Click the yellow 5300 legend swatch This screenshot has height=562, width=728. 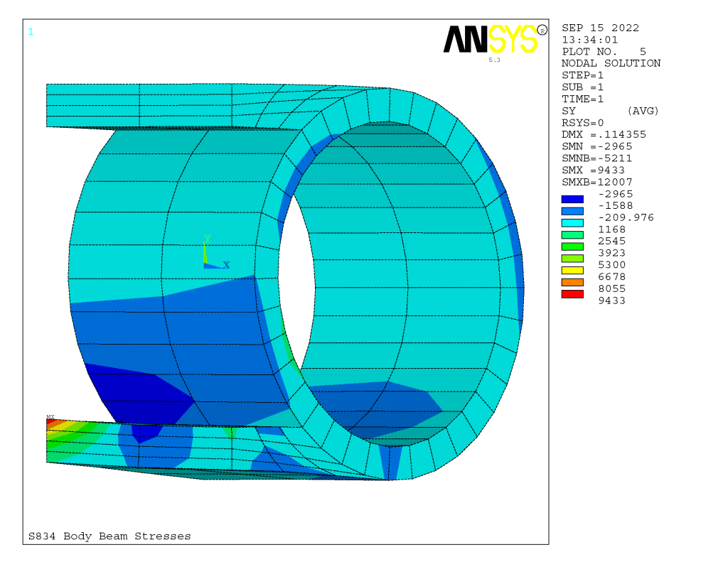point(572,270)
